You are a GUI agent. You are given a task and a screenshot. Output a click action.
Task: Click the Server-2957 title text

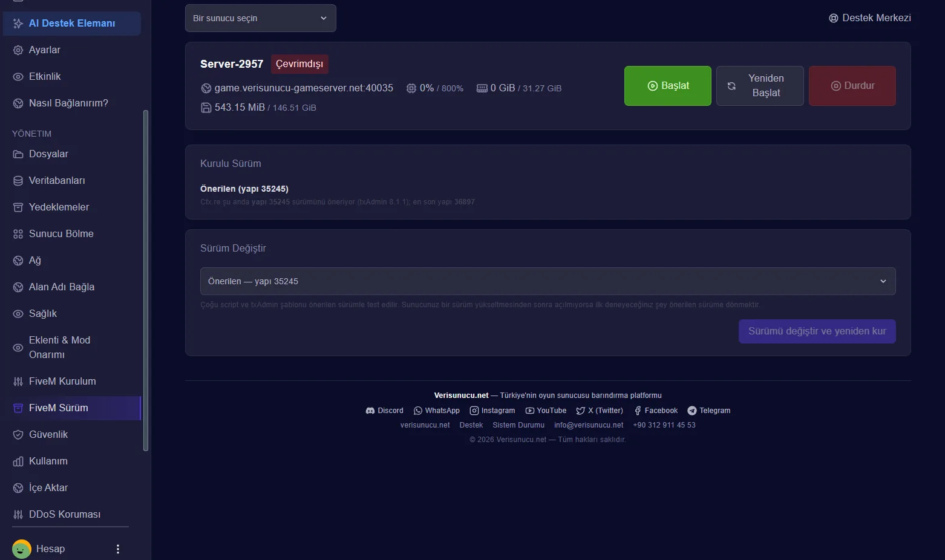pos(232,64)
